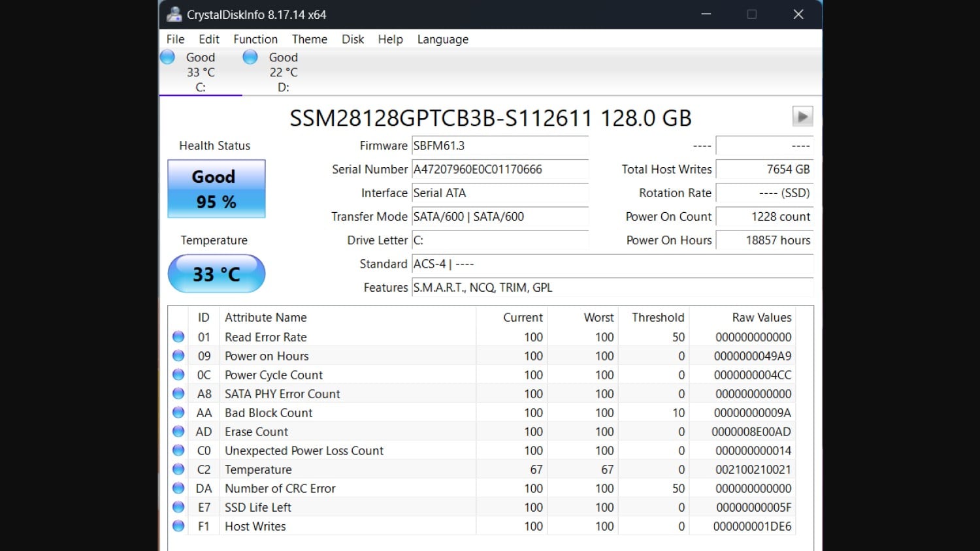The image size is (980, 551).
Task: Open the File menu
Action: tap(175, 39)
